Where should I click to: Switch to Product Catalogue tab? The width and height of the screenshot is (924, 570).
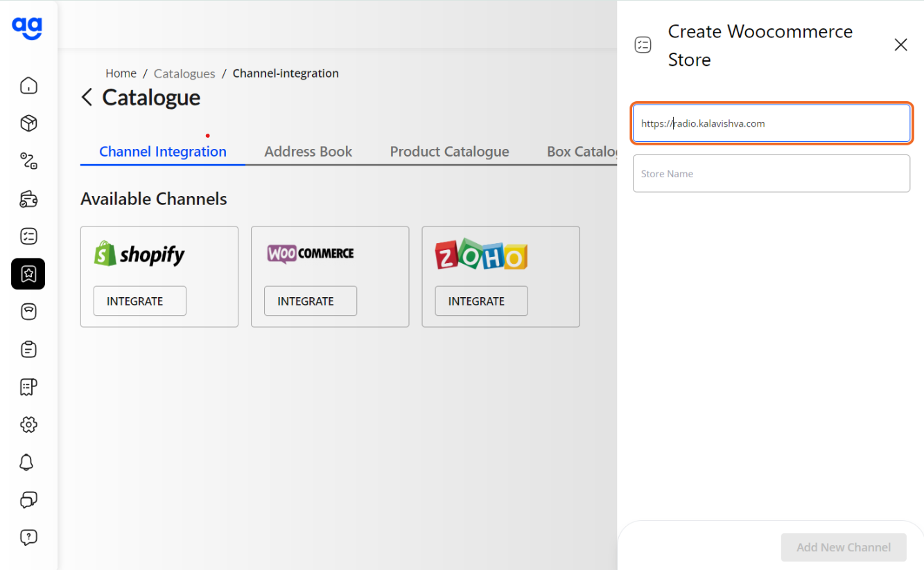pos(449,152)
